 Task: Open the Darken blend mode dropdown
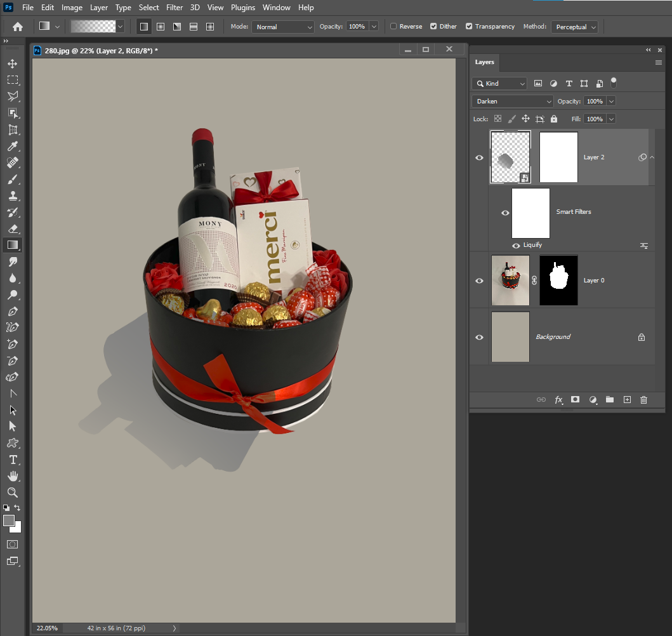[511, 101]
